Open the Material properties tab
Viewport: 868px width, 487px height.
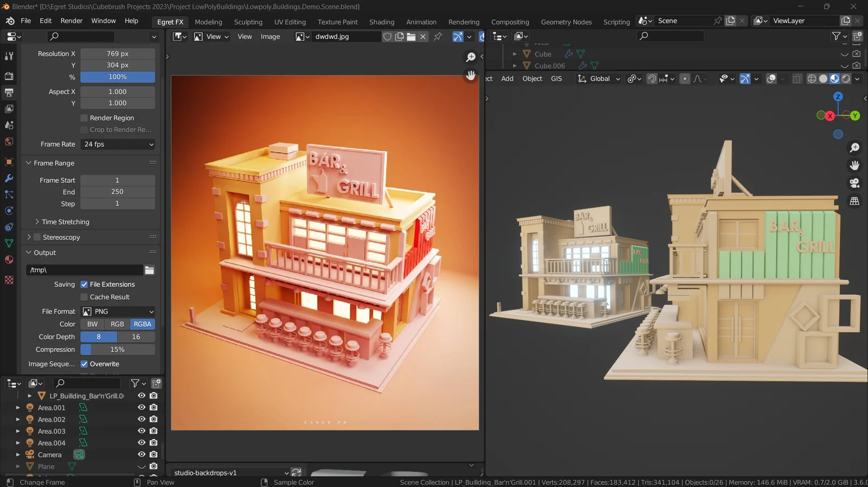(x=9, y=260)
